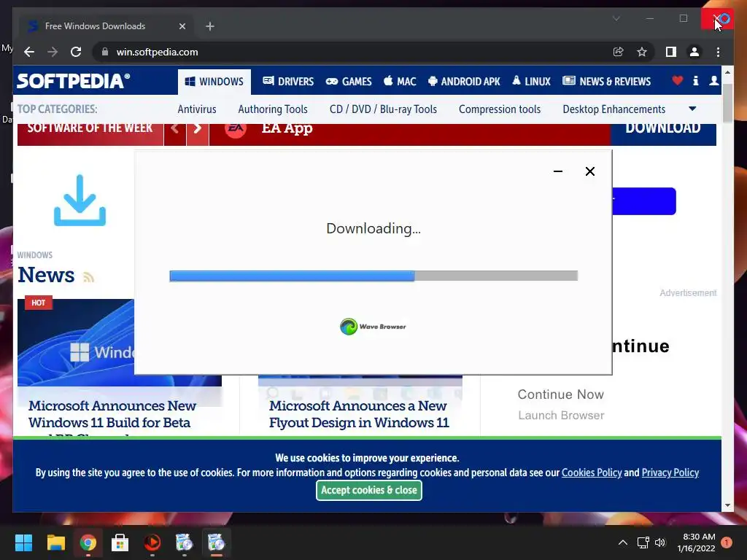Show hidden system tray icons
Image resolution: width=747 pixels, height=560 pixels.
[x=623, y=542]
